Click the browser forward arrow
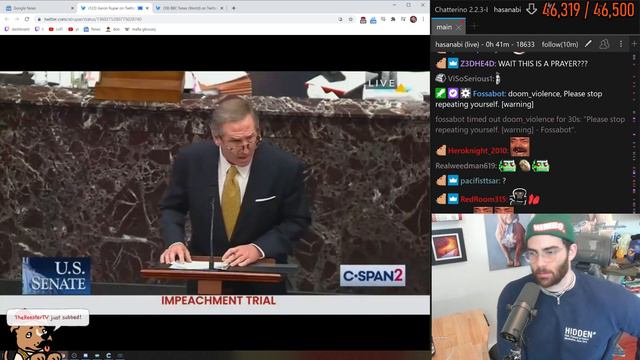 [16, 19]
